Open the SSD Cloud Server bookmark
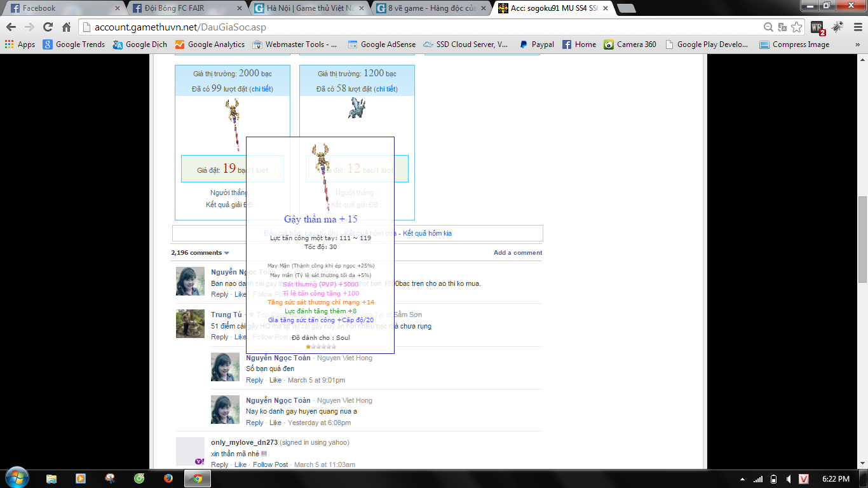868x488 pixels. tap(465, 44)
